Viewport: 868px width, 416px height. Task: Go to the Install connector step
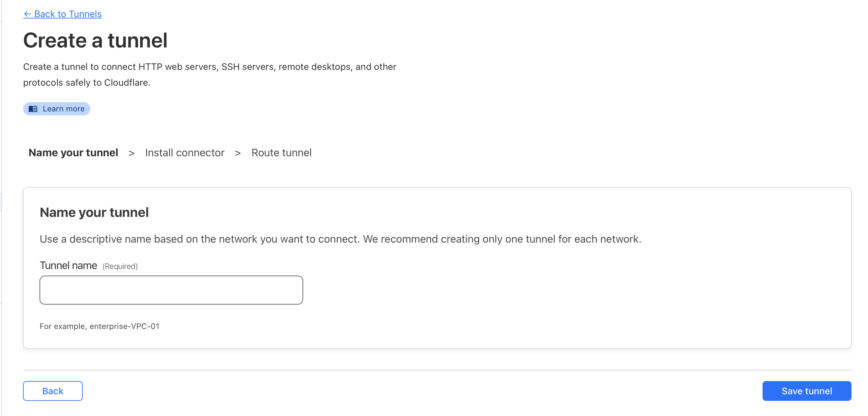coord(185,153)
